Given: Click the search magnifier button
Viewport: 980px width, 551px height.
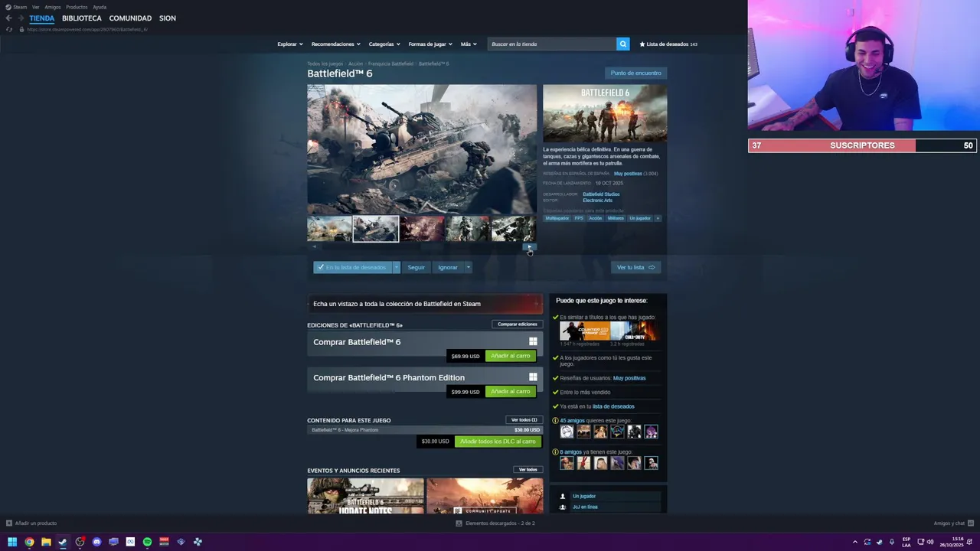Looking at the screenshot, I should (622, 44).
